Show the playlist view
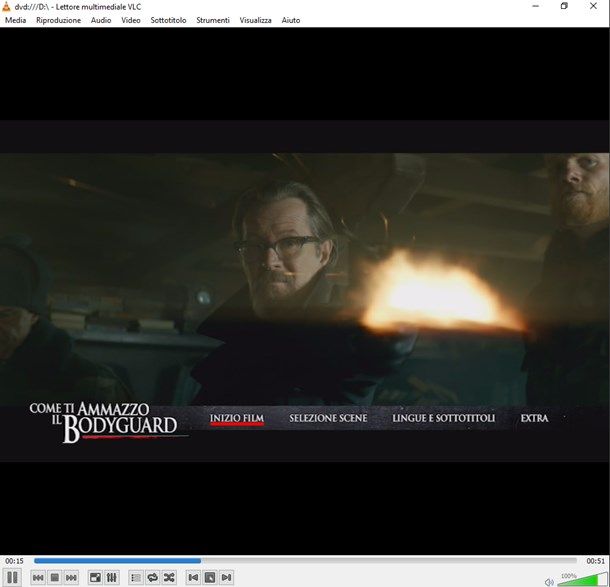610x587 pixels. pos(136,578)
